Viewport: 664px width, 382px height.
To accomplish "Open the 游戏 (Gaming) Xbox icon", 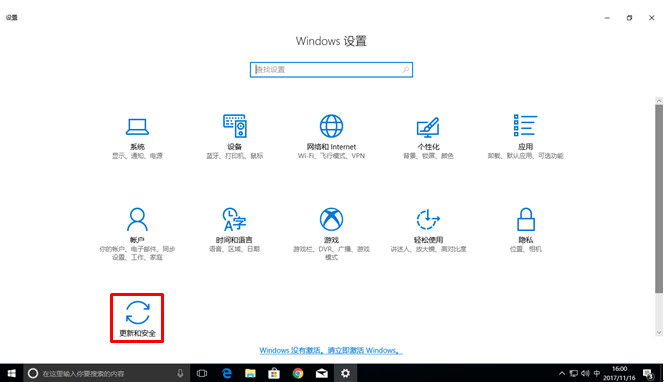I will (331, 219).
